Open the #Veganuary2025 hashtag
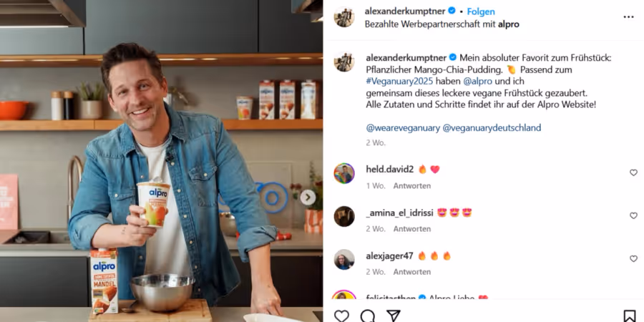This screenshot has height=322, width=644. pos(399,82)
